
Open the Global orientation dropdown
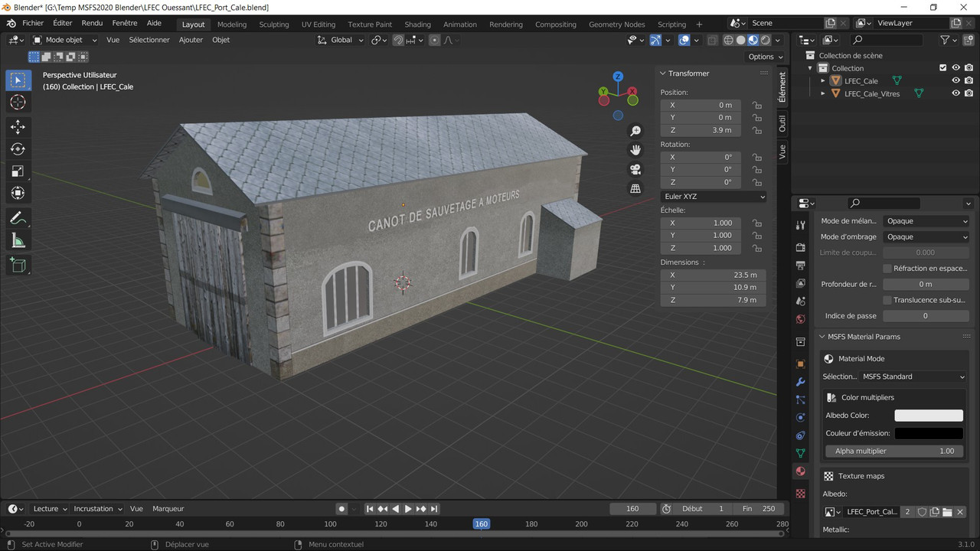coord(341,40)
